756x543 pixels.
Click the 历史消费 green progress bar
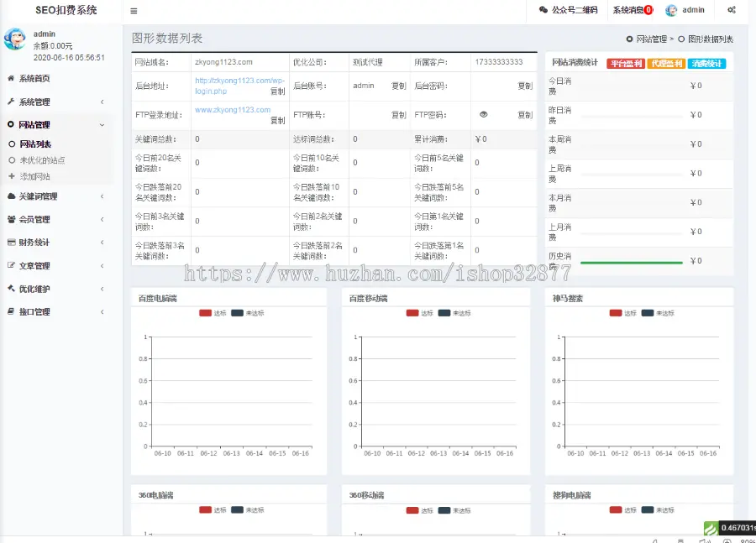[x=630, y=262]
